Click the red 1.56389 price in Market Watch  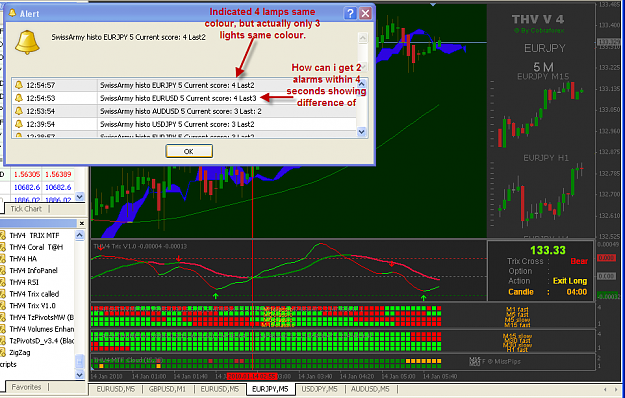click(58, 174)
